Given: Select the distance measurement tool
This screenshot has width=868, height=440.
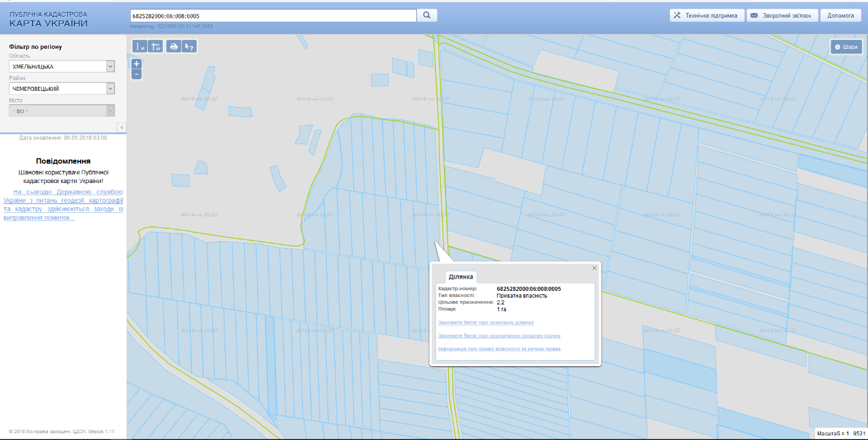Looking at the screenshot, I should point(140,47).
